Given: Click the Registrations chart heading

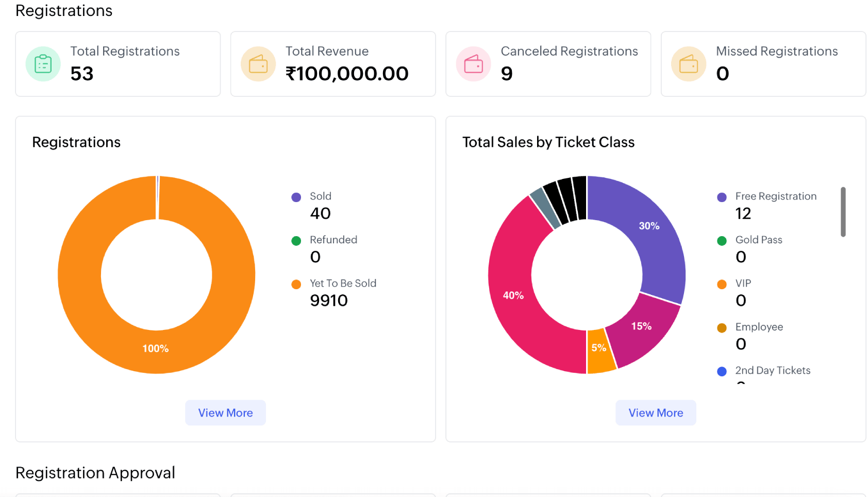Looking at the screenshot, I should coord(76,142).
